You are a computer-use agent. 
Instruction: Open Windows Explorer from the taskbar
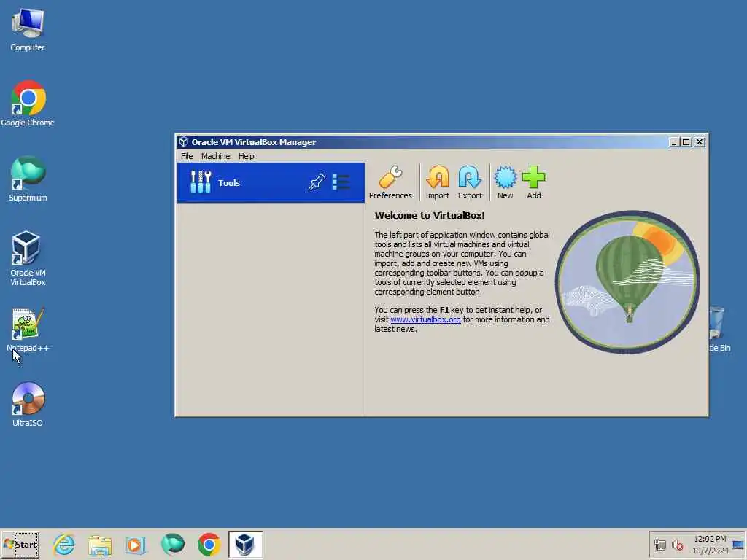point(99,545)
